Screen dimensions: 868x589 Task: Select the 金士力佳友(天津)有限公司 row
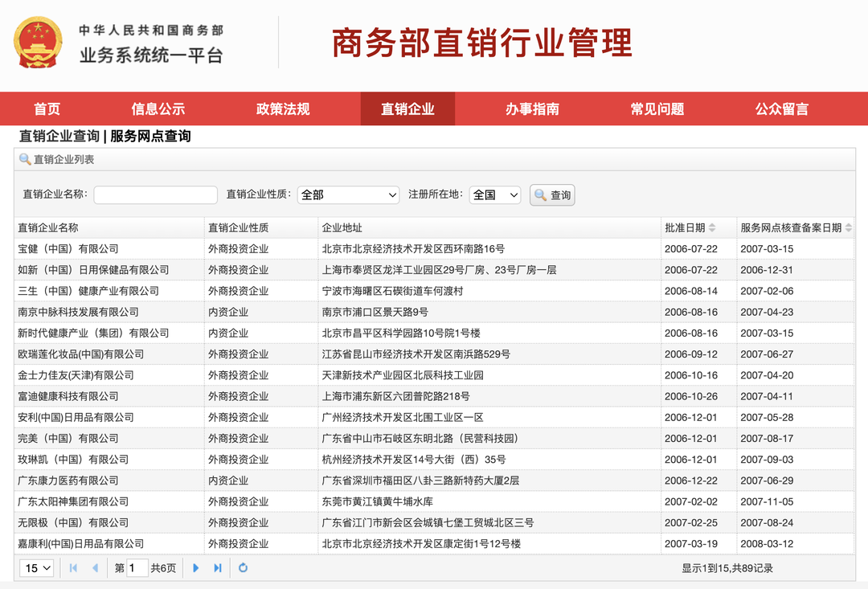(x=434, y=375)
